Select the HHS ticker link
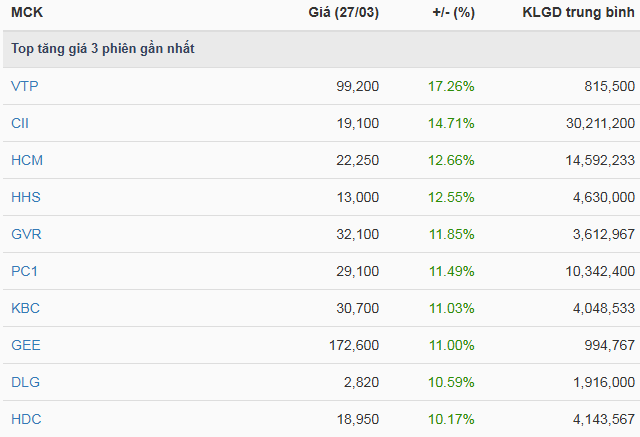640x437 pixels. [x=25, y=197]
